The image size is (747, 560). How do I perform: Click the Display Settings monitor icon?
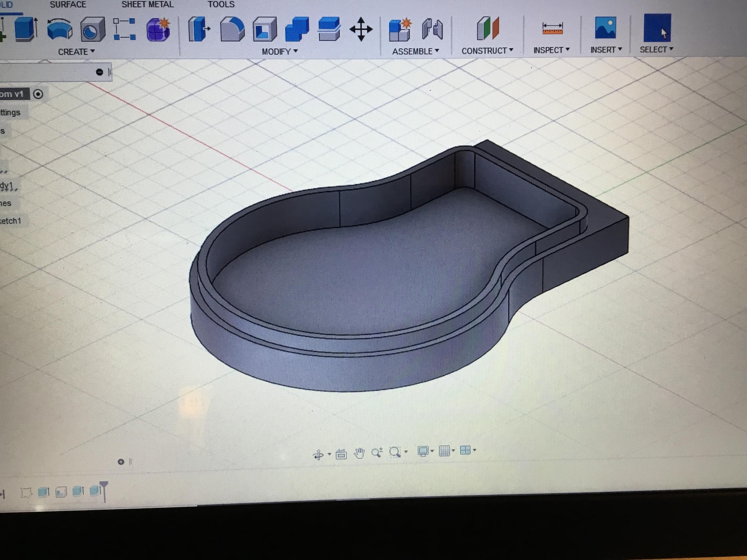tap(423, 451)
